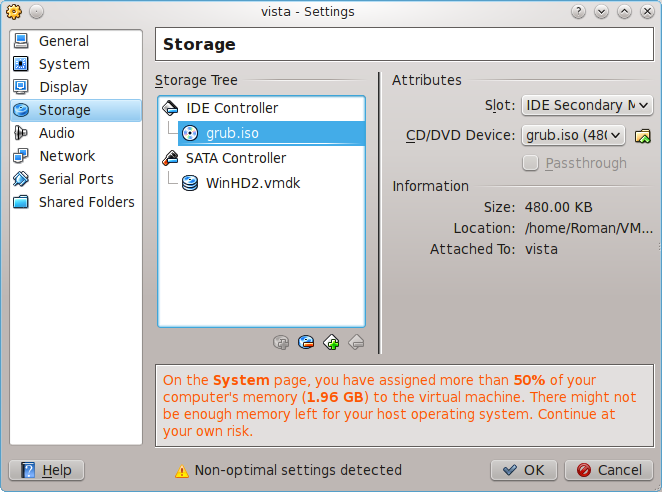The image size is (662, 492).
Task: Click the SATA Controller icon
Action: [170, 158]
